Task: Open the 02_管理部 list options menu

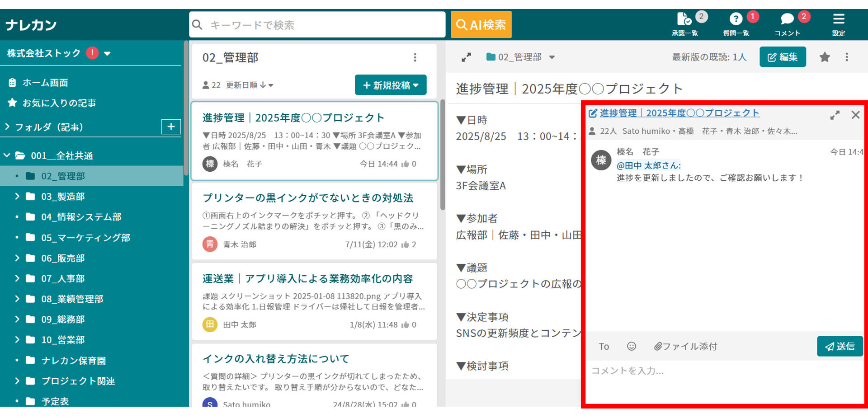Action: point(415,57)
